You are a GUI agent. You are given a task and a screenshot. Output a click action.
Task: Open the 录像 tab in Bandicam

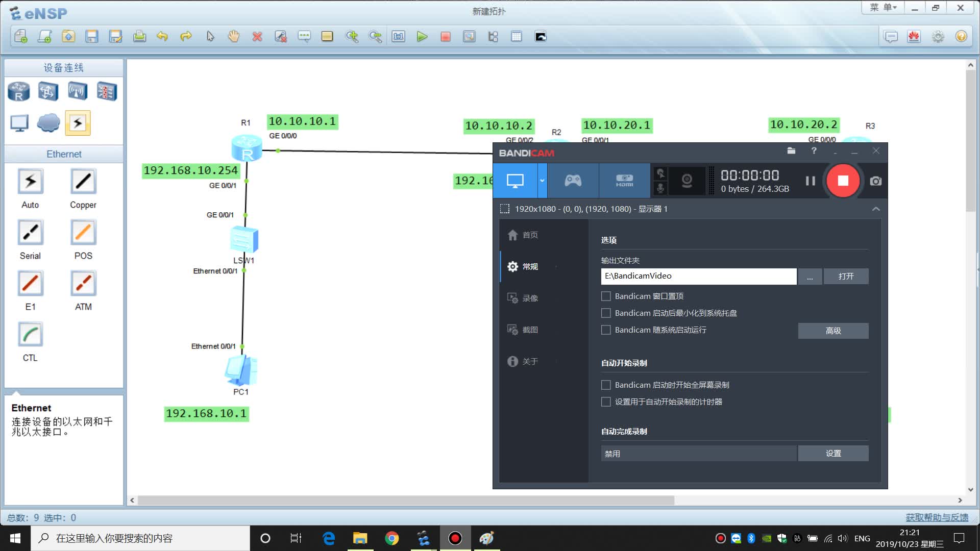(x=523, y=298)
